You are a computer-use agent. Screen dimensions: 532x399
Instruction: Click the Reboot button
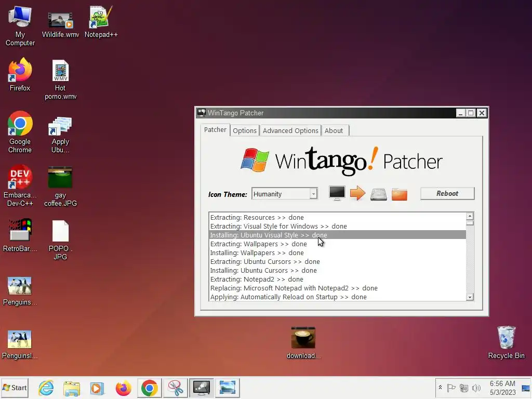(x=447, y=193)
